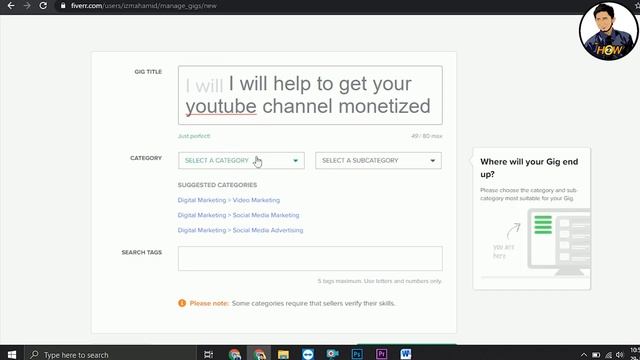Click the 'Just perfect!' title hint
Viewport: 640px width, 360px height.
tap(194, 136)
